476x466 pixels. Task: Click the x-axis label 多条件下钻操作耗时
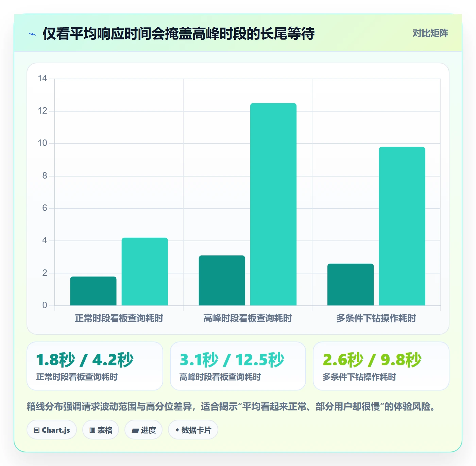tap(376, 318)
